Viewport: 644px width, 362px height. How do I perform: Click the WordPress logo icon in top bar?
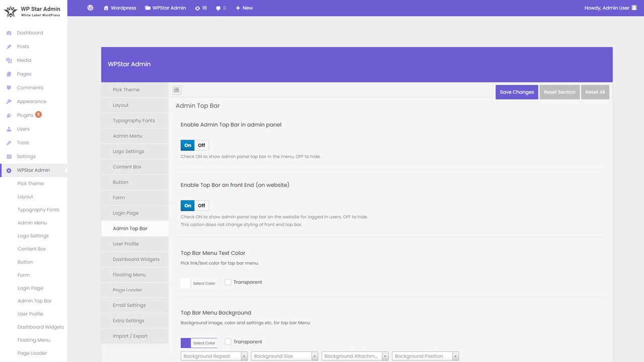90,8
